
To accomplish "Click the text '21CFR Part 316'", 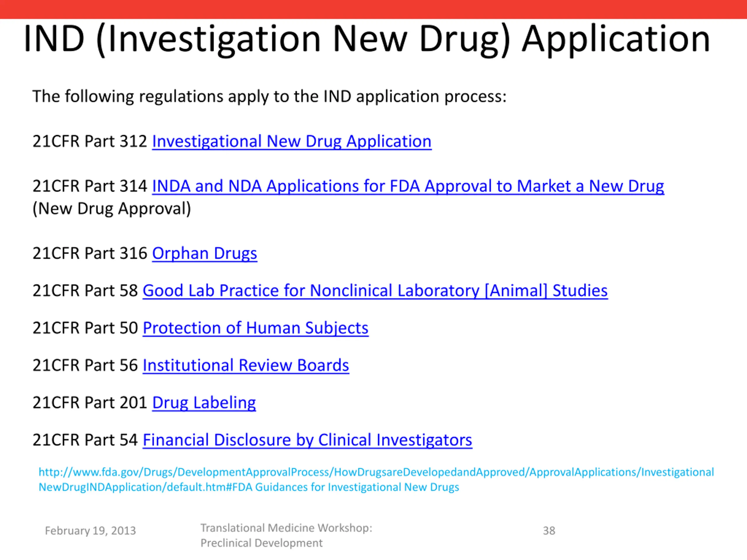I will pos(90,253).
